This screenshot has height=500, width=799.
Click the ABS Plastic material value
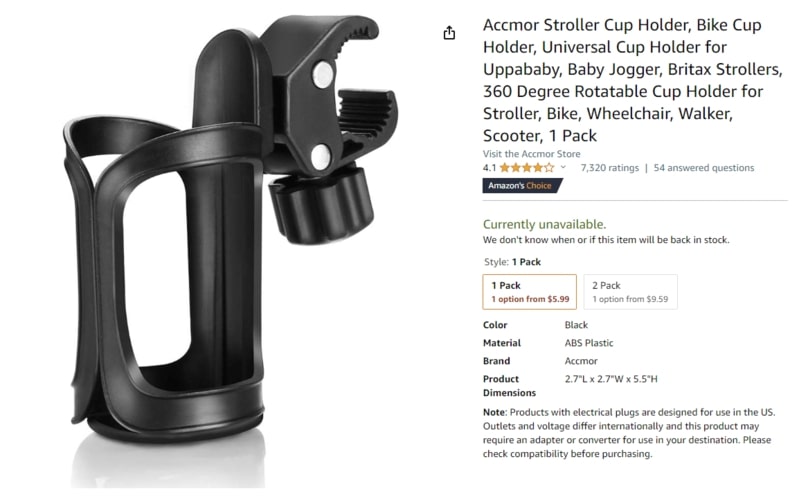[589, 343]
